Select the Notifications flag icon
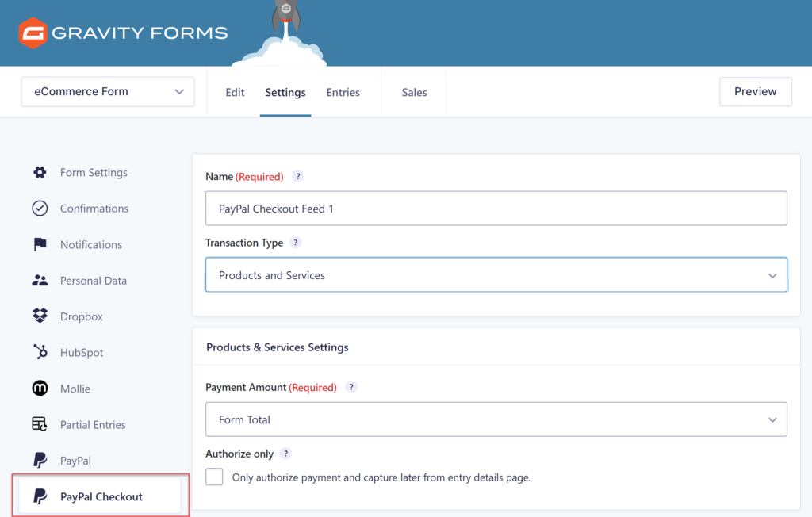The image size is (812, 517). tap(38, 244)
